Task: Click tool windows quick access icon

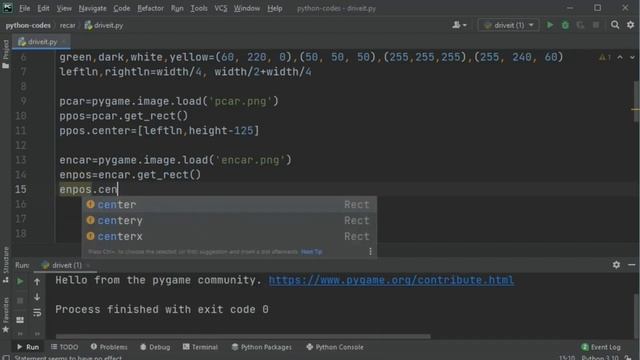Action: click(x=6, y=357)
